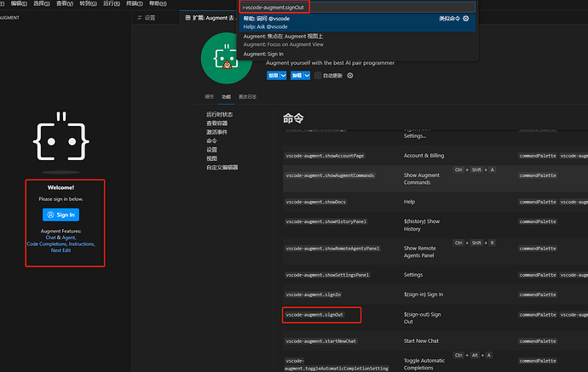This screenshot has width=588, height=372.
Task: Open the Code Completions link
Action: (47, 243)
